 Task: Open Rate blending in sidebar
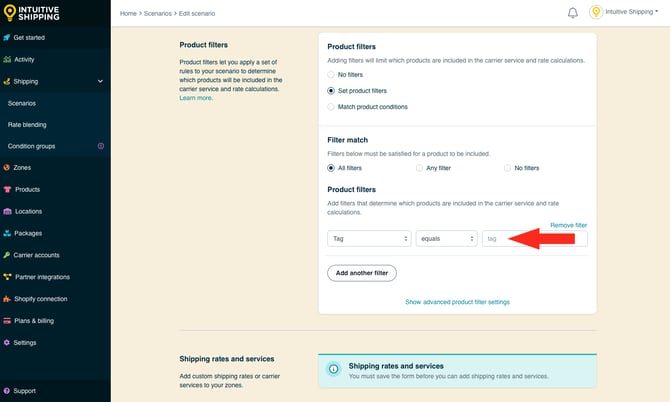(x=27, y=125)
